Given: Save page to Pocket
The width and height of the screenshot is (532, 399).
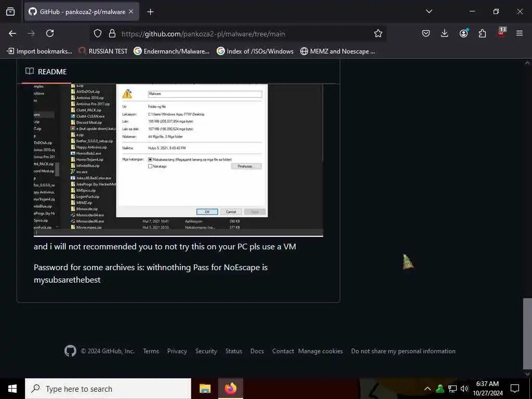Looking at the screenshot, I should tap(426, 33).
